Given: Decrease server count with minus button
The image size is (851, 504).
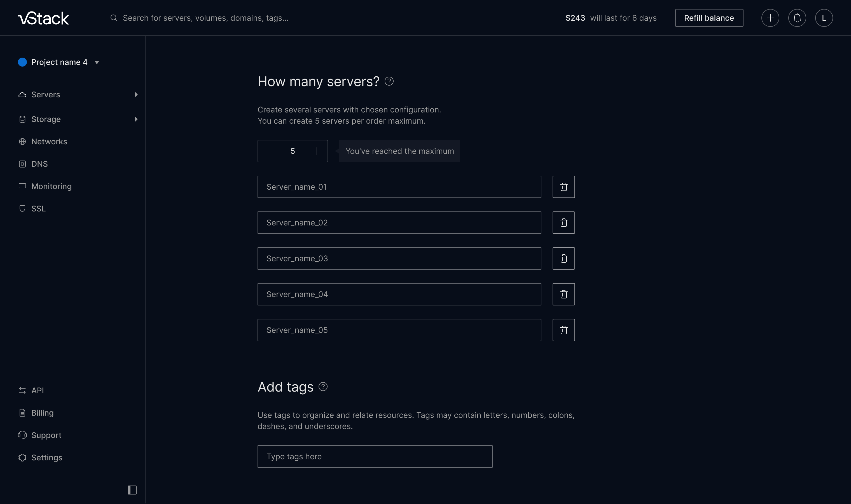Looking at the screenshot, I should click(x=268, y=151).
